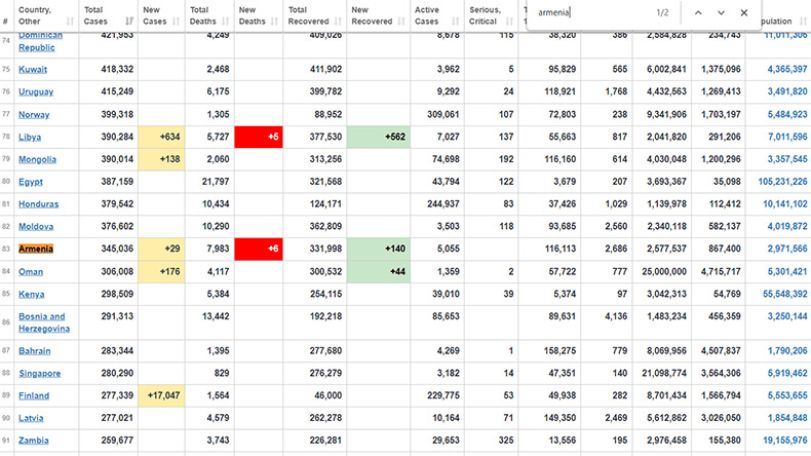Image resolution: width=811 pixels, height=456 pixels.
Task: Open the Kuwait country link
Action: click(33, 69)
